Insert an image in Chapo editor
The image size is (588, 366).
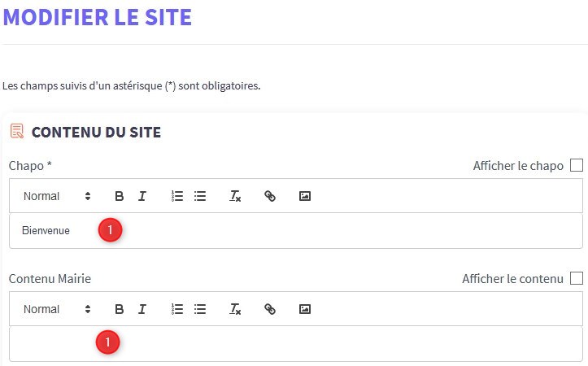coord(305,196)
